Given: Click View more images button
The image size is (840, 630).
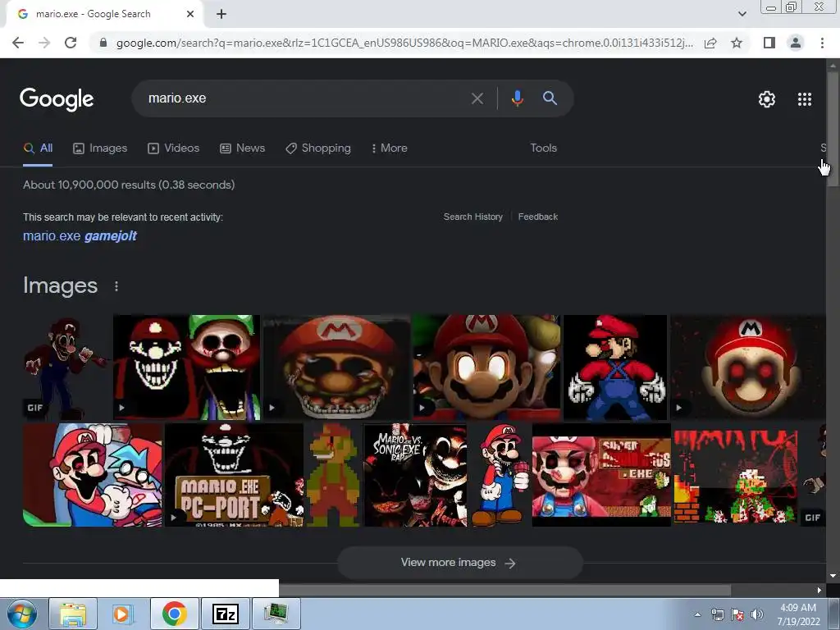Looking at the screenshot, I should point(459,563).
